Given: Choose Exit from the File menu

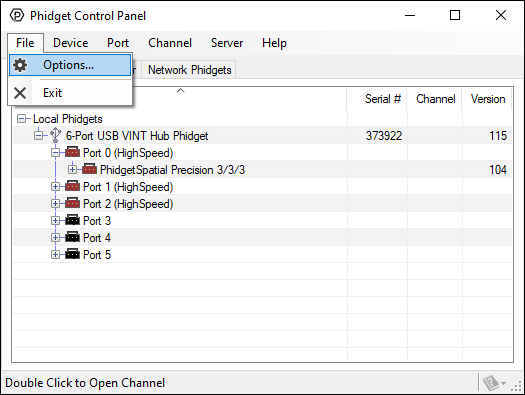Looking at the screenshot, I should 70,93.
